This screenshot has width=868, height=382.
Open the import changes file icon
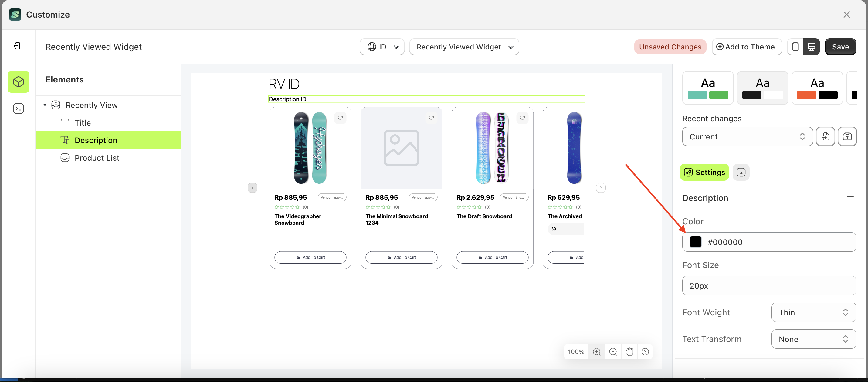tap(826, 136)
